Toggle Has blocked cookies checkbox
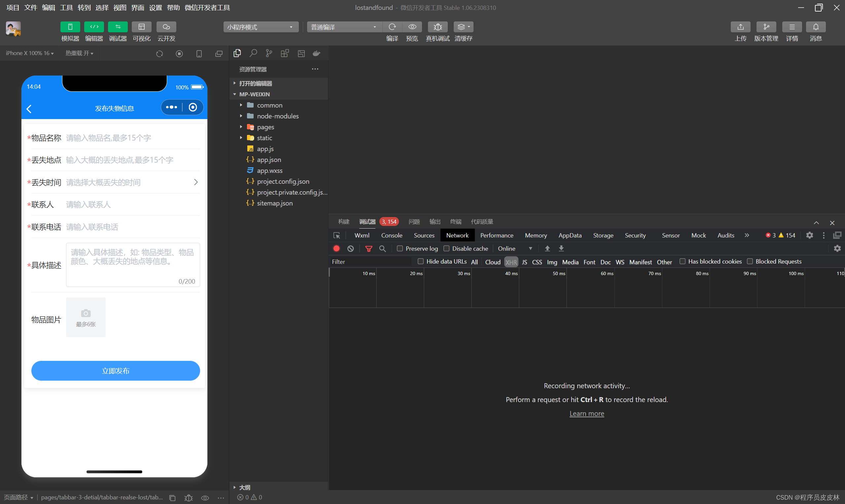The height and width of the screenshot is (504, 845). click(x=682, y=261)
